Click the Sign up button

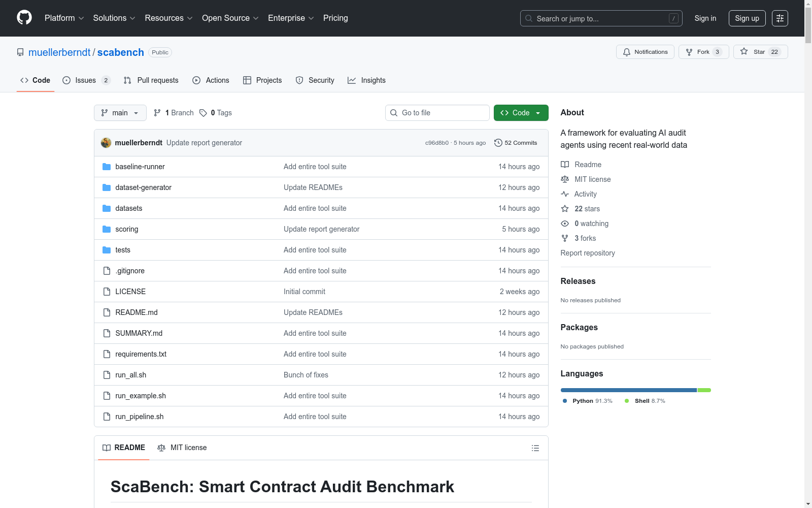tap(747, 18)
